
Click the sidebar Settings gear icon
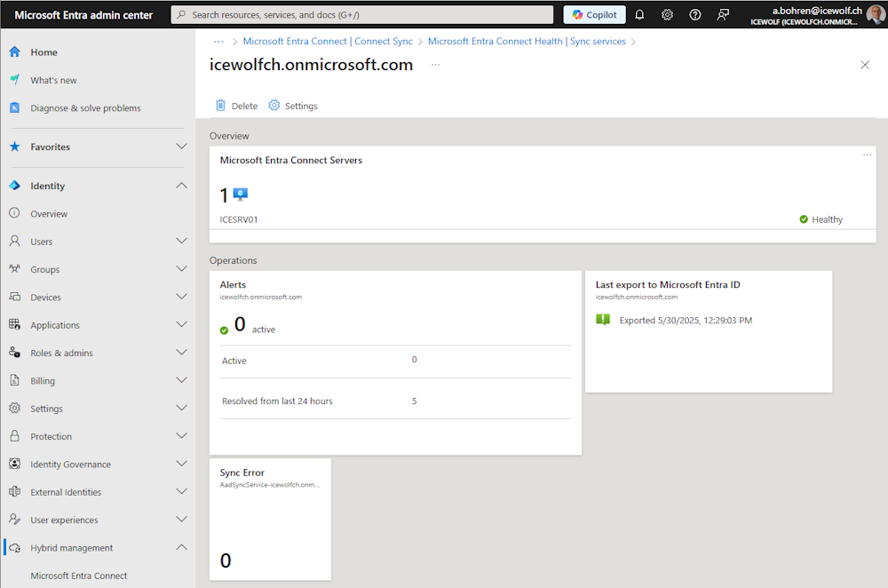pos(15,408)
